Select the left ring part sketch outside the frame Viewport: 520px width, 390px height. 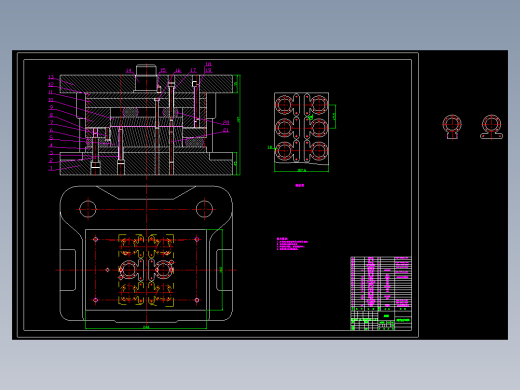click(x=452, y=127)
